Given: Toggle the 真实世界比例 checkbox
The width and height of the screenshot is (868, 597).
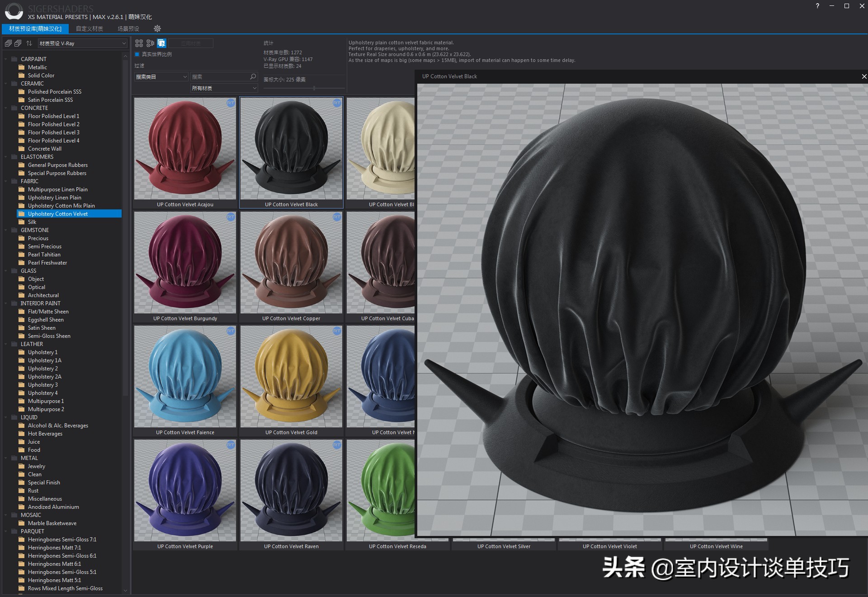Looking at the screenshot, I should [137, 54].
